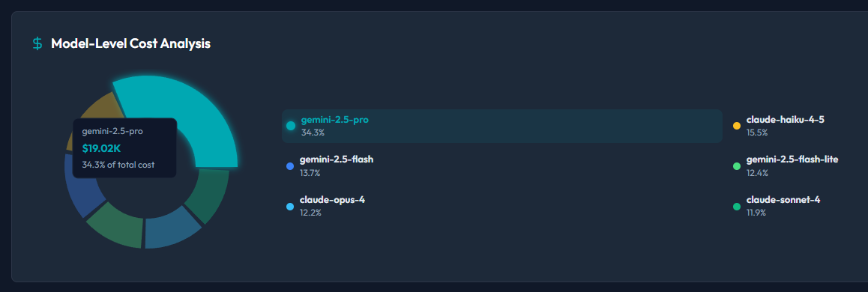Click the green dot next to claude-sonnet-4
The width and height of the screenshot is (868, 292).
point(737,207)
